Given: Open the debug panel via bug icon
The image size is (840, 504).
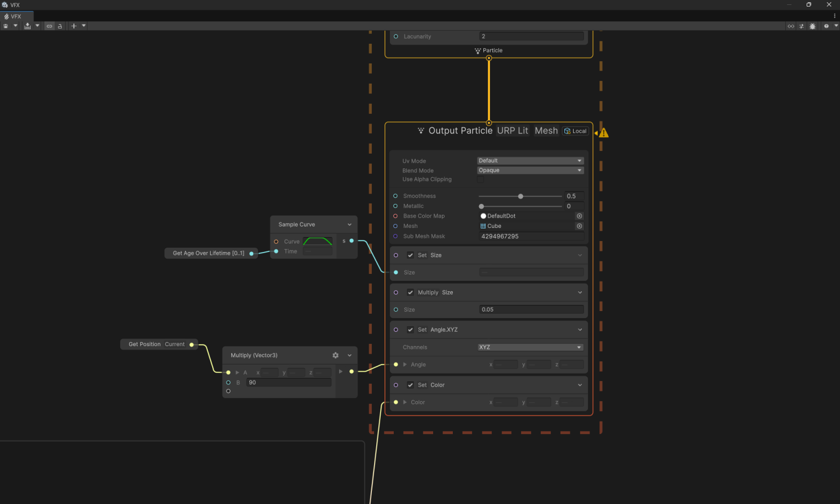Looking at the screenshot, I should [x=813, y=26].
